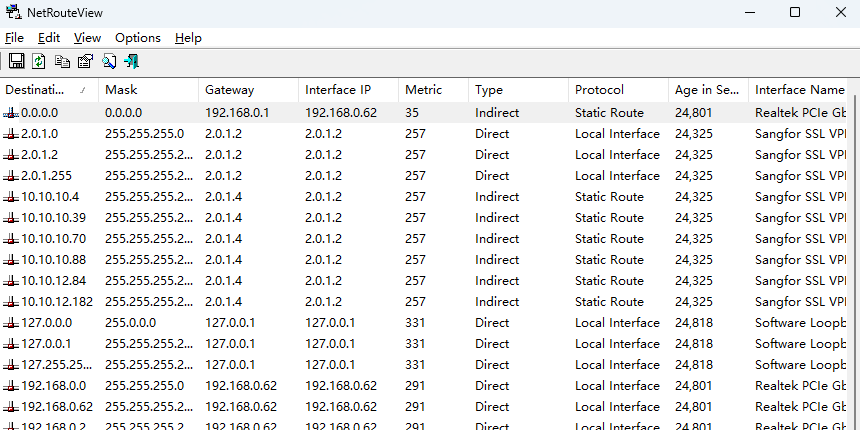Click the Refresh toolbar icon

pos(39,62)
